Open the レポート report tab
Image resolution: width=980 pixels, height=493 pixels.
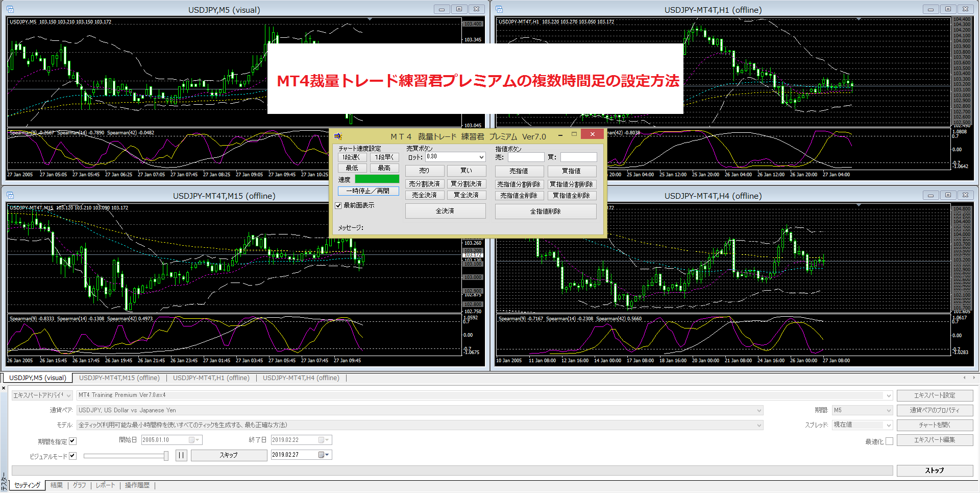tap(106, 485)
